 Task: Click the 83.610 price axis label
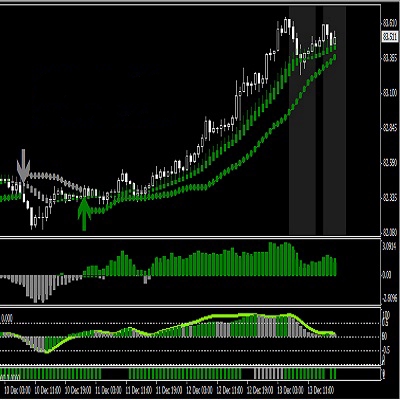coord(390,23)
